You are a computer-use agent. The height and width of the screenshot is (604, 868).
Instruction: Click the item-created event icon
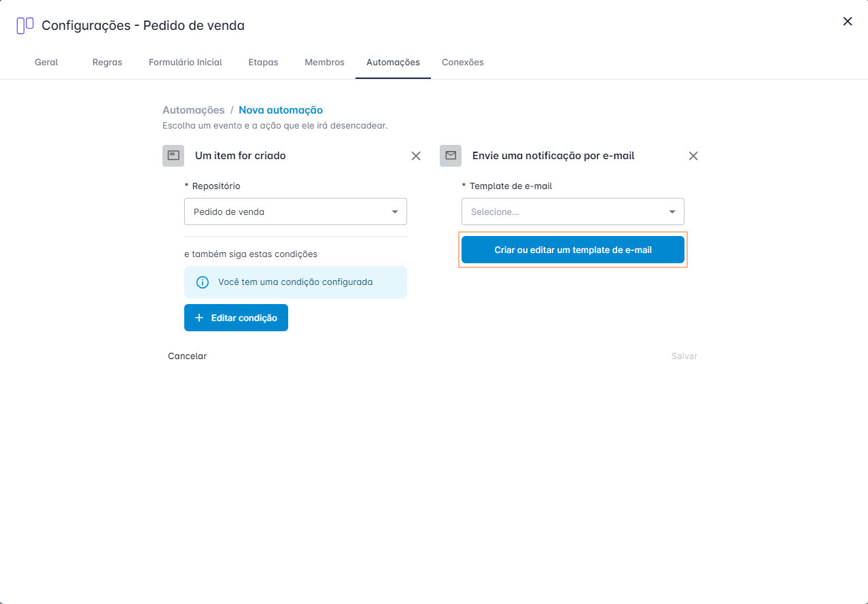[173, 156]
